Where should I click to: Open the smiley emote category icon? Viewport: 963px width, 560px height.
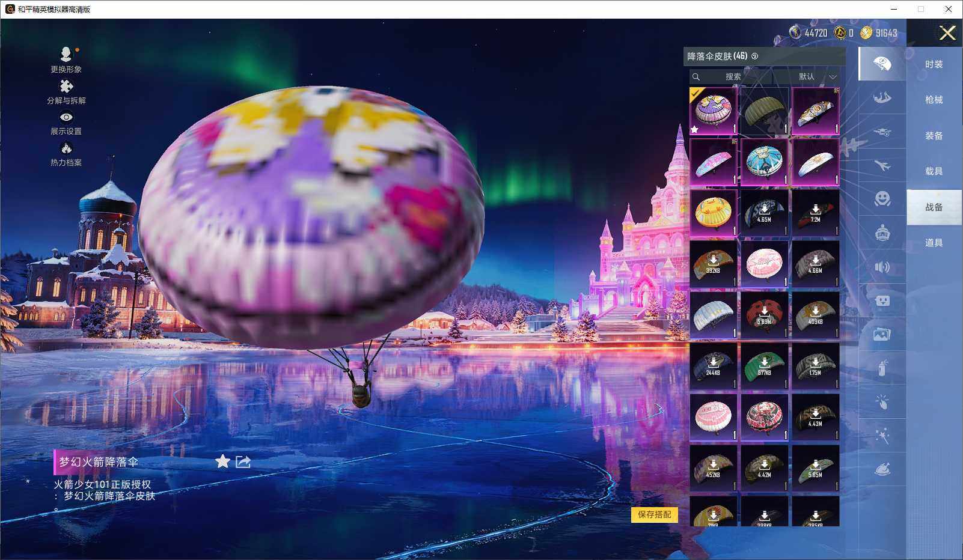click(882, 199)
